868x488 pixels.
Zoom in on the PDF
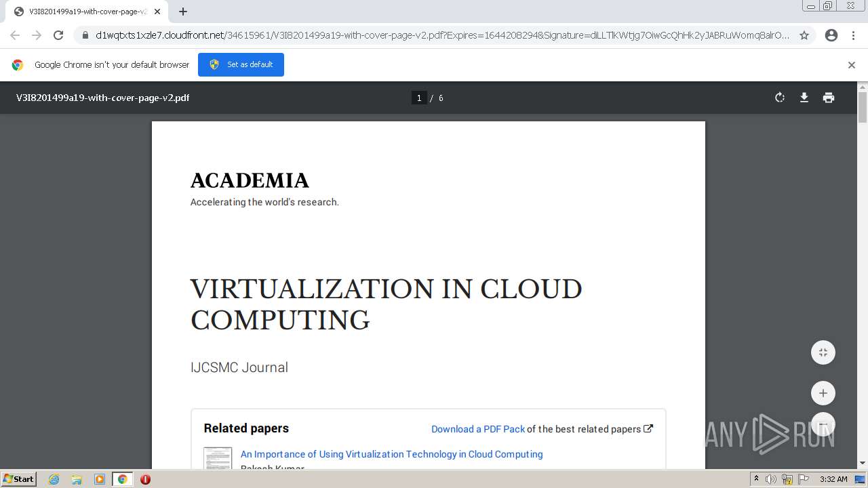(823, 393)
